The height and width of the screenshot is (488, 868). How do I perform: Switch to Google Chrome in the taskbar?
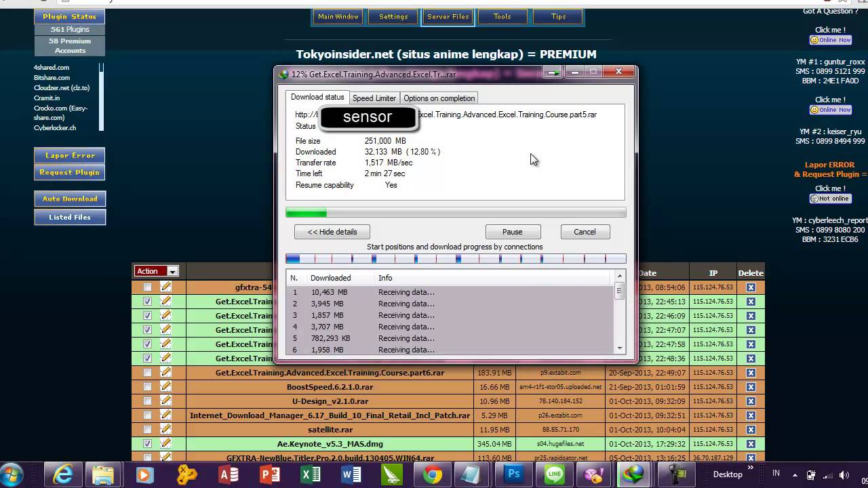(433, 474)
